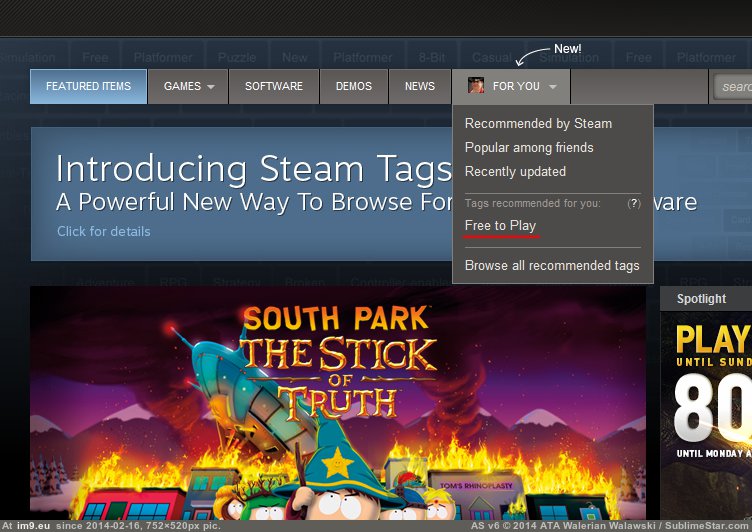Collapse the For You dropdown arrow
Screen dimensions: 752x532
[552, 87]
